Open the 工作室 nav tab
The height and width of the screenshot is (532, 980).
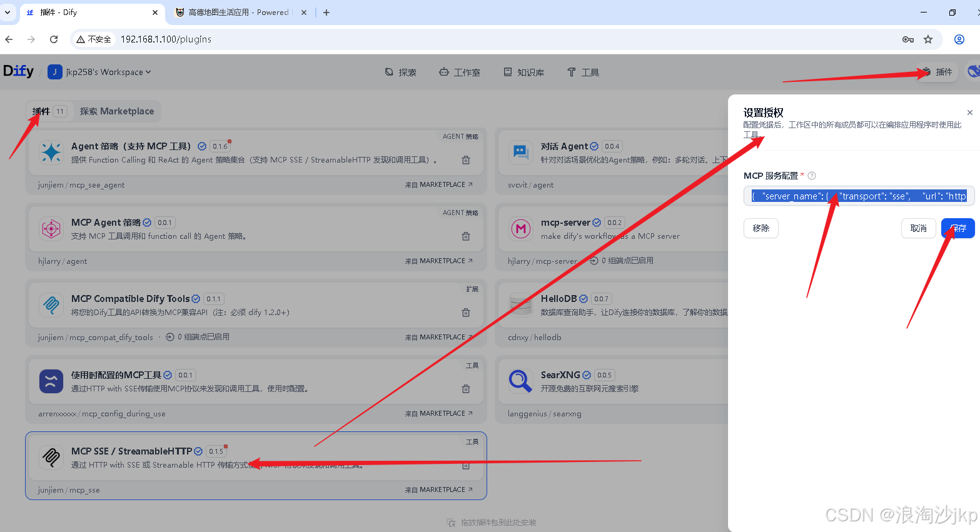coord(460,73)
